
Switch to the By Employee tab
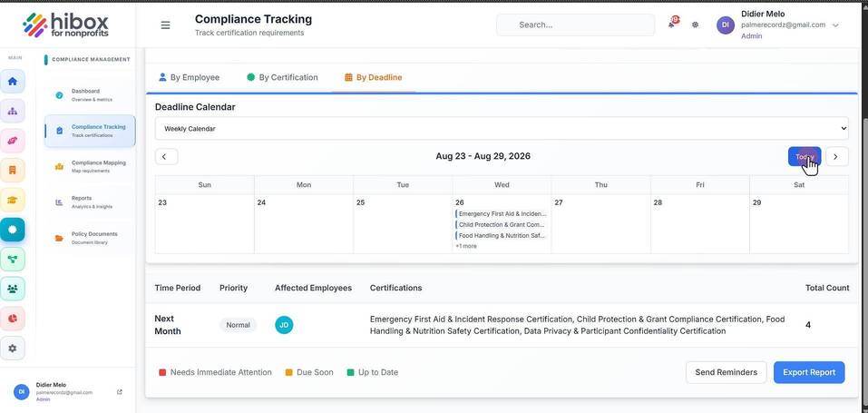pyautogui.click(x=190, y=78)
